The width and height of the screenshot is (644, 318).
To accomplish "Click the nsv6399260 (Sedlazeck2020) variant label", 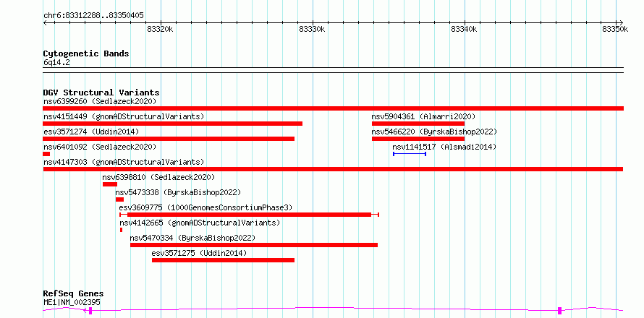I will tap(100, 101).
